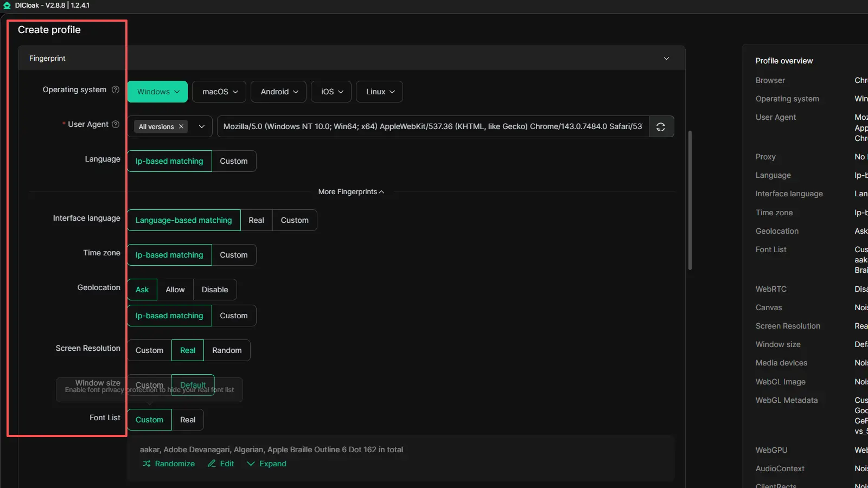The image size is (868, 488).
Task: Open the macOS operating system dropdown
Action: pyautogui.click(x=220, y=92)
